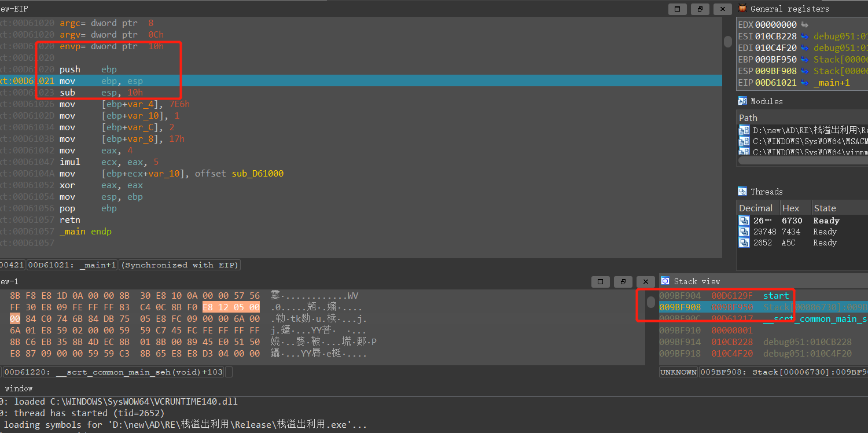Close the IDA View-EIP panel

(722, 9)
